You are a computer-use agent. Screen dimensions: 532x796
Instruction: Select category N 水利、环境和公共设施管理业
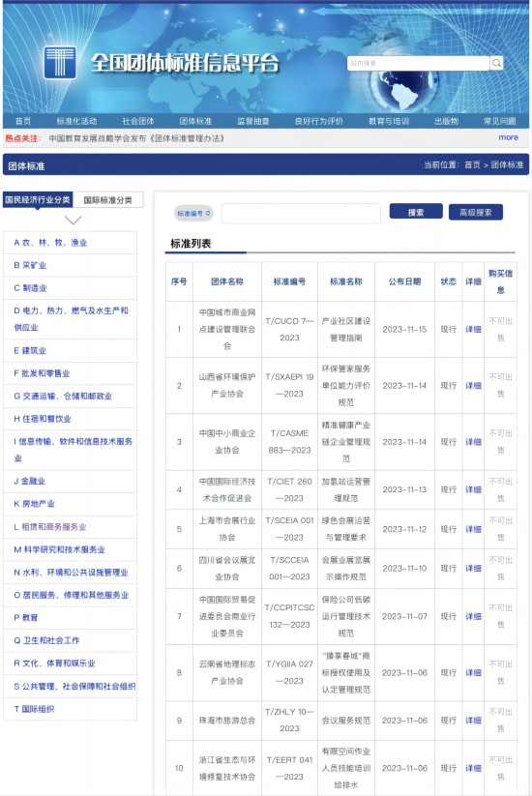pyautogui.click(x=71, y=573)
